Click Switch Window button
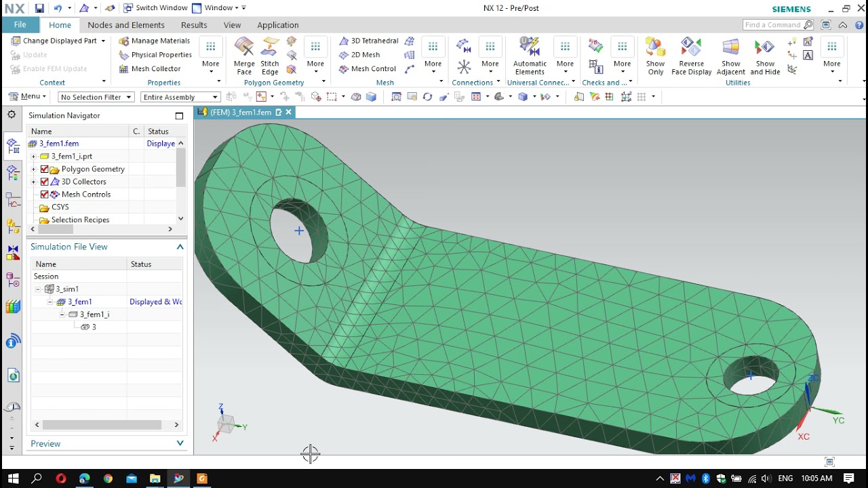The width and height of the screenshot is (868, 488). coord(155,8)
